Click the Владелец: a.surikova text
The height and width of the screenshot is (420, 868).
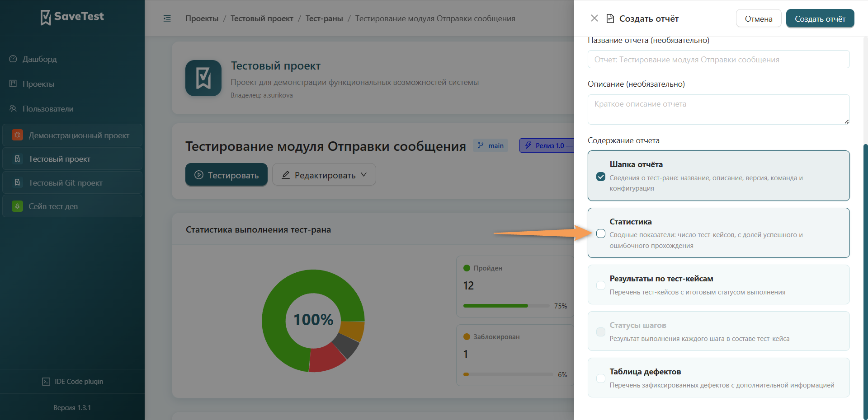point(262,95)
